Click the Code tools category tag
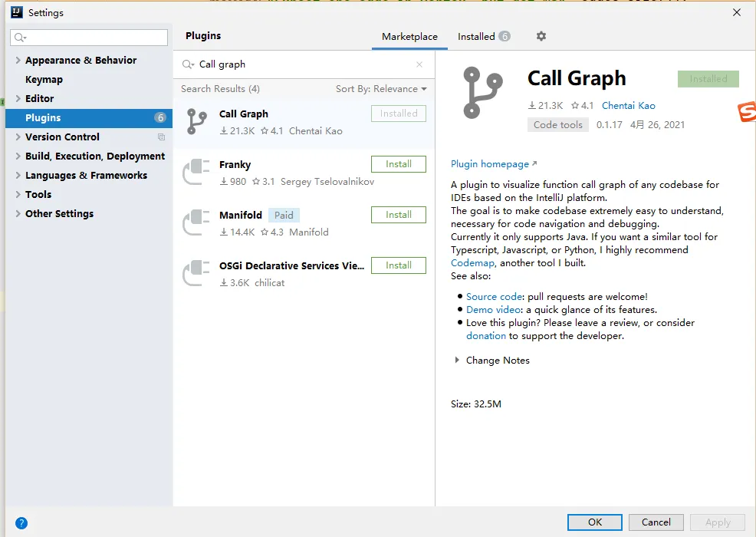 coord(558,125)
